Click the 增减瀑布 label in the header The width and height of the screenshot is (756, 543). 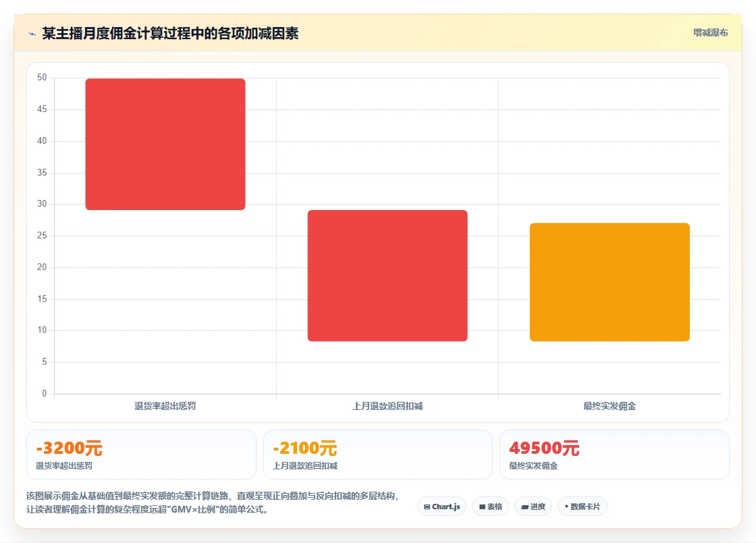point(710,33)
